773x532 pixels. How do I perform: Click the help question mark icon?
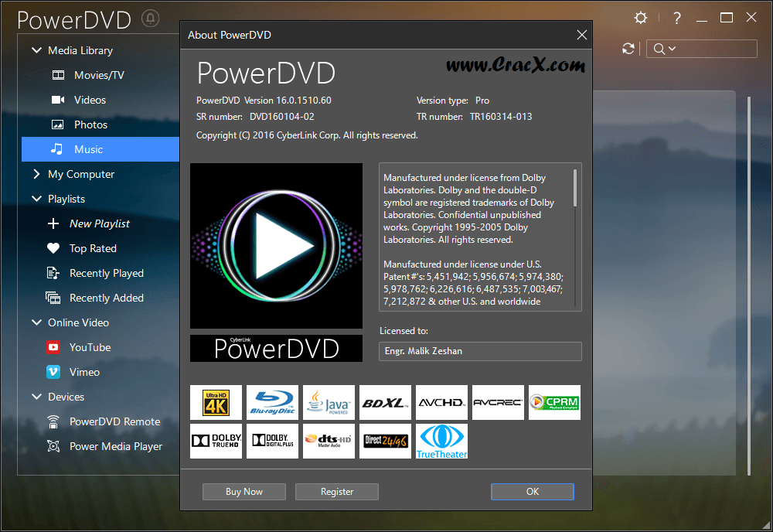677,18
